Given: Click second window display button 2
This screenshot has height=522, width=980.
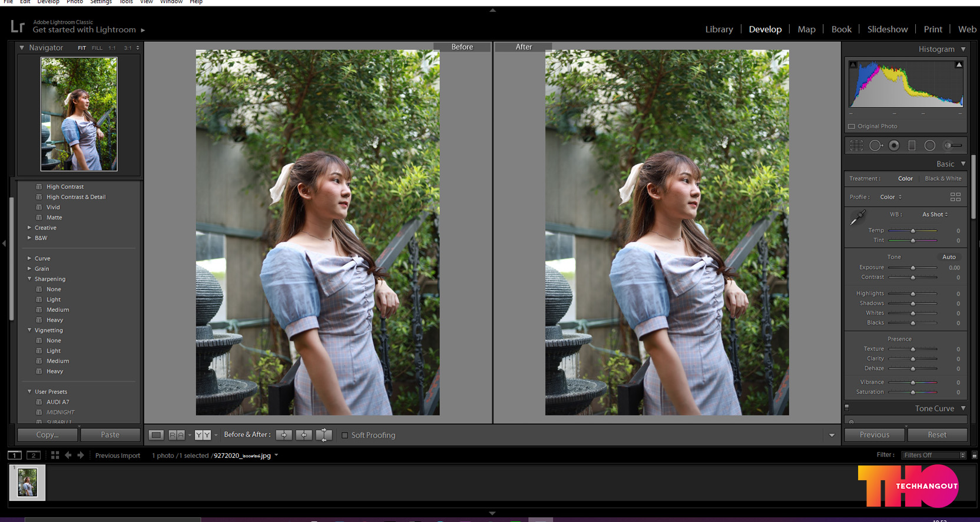Looking at the screenshot, I should 34,455.
